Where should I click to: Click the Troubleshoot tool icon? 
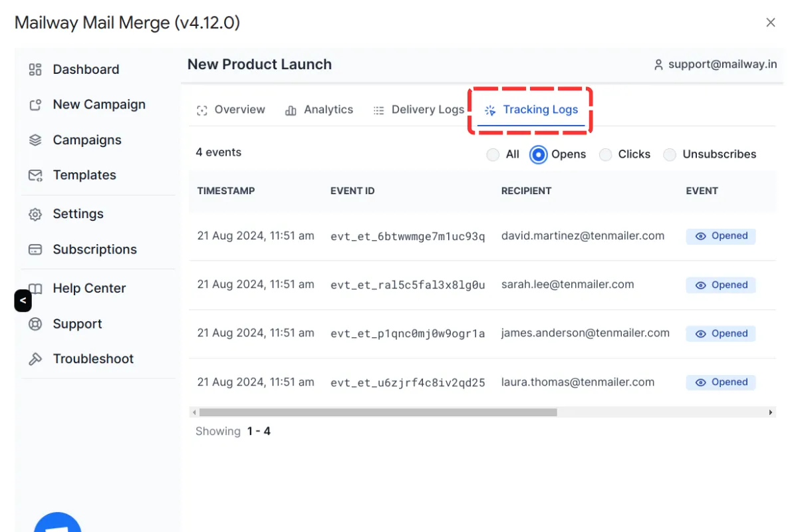point(35,359)
